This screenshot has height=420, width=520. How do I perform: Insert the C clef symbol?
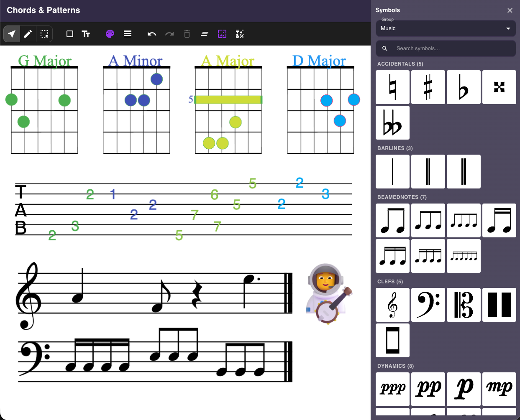pos(464,305)
